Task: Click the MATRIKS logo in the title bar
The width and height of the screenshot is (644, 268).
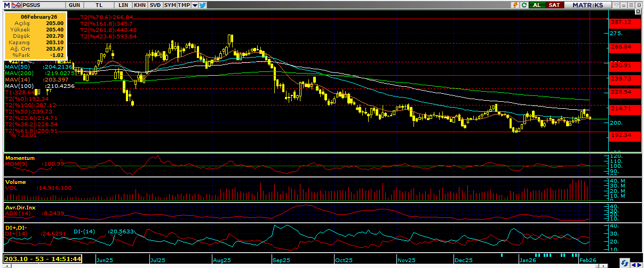Action: pyautogui.click(x=587, y=5)
